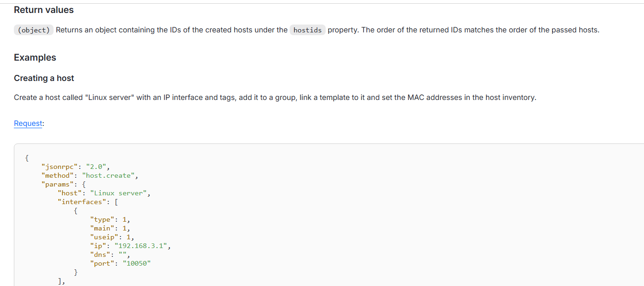Image resolution: width=644 pixels, height=286 pixels.
Task: Select the "Creating a host" subheading
Action: pos(44,78)
